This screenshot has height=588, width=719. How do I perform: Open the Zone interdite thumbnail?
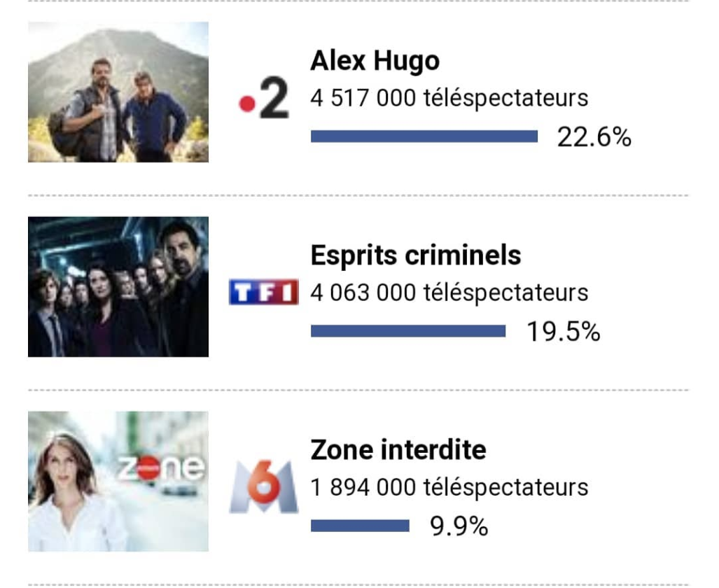pyautogui.click(x=118, y=482)
